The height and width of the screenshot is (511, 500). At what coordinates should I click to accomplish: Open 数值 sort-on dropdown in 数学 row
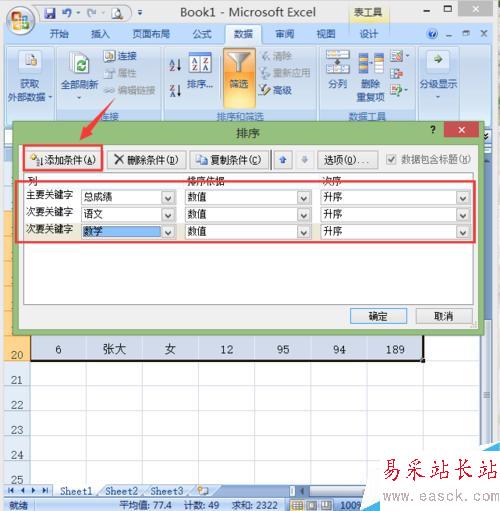pos(304,232)
